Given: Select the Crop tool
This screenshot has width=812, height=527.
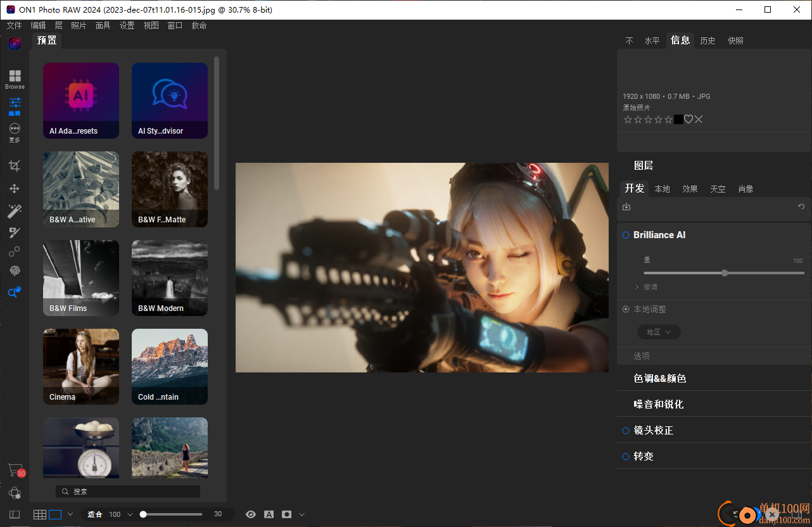Looking at the screenshot, I should tap(15, 166).
